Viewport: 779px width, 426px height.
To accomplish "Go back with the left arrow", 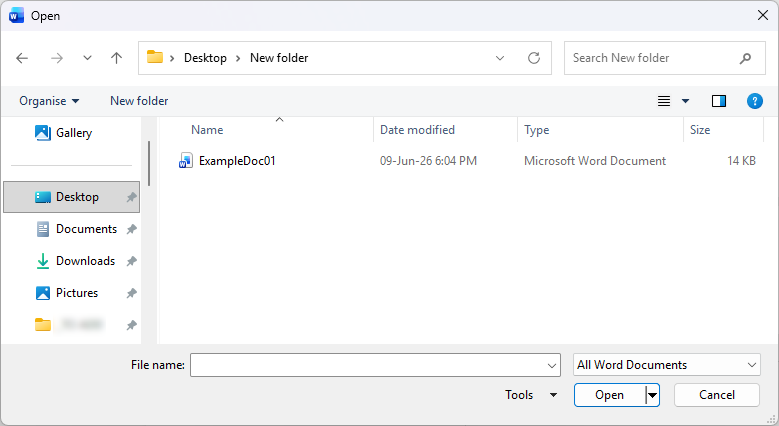I will pos(22,58).
